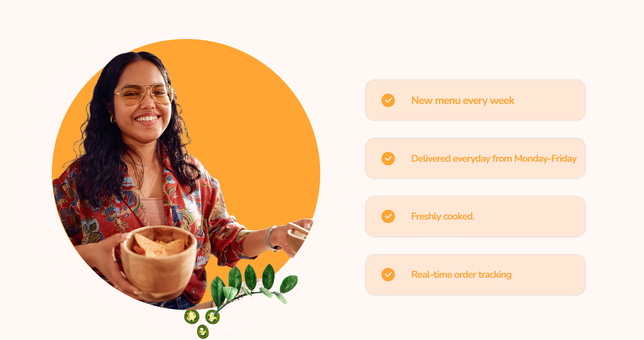This screenshot has height=340, width=644.
Task: Select the New menu every week text
Action: pos(463,101)
